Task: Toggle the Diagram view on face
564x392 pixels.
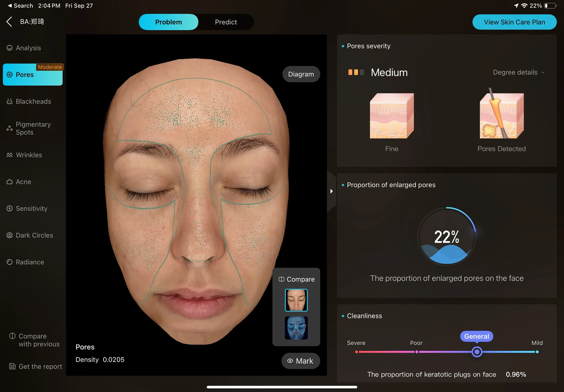Action: pos(301,74)
